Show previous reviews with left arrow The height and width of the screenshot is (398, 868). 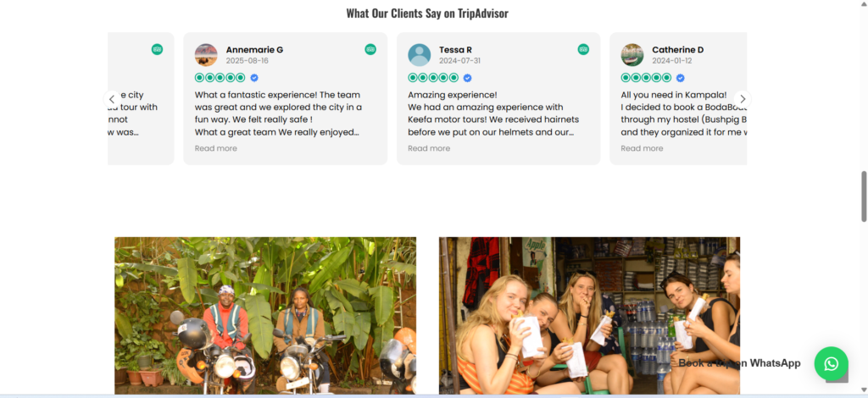(x=112, y=99)
